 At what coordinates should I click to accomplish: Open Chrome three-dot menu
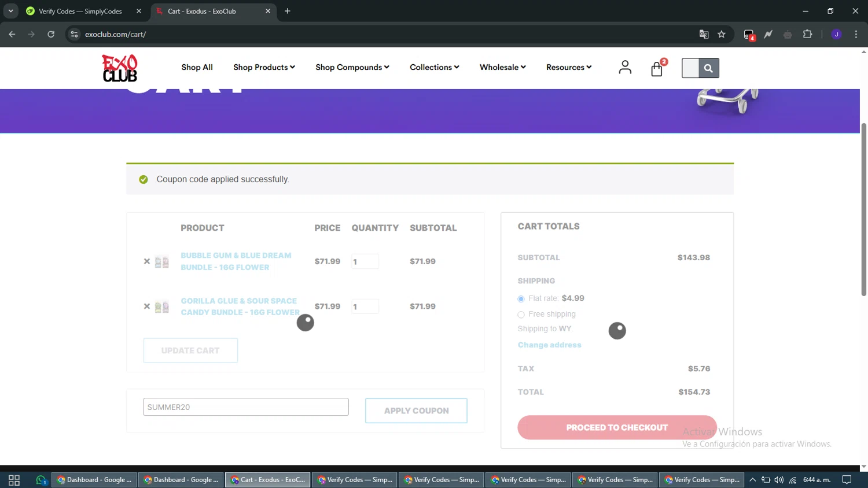tap(856, 34)
